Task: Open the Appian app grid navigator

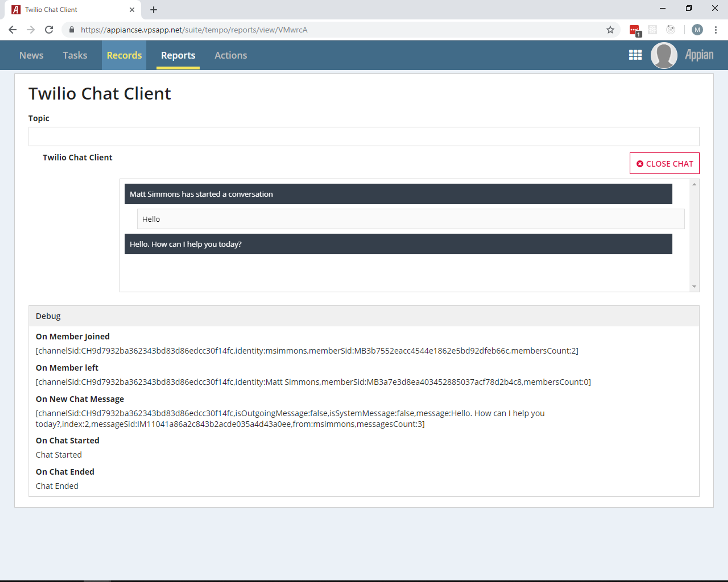Action: tap(635, 55)
